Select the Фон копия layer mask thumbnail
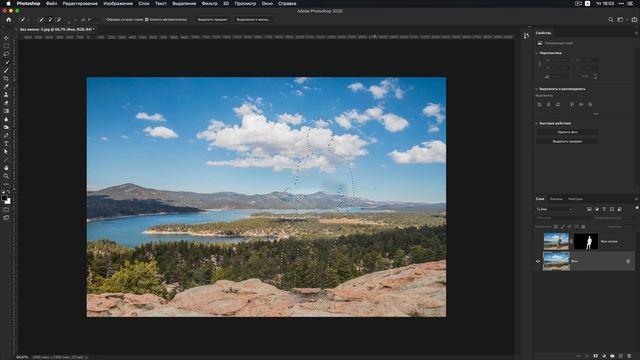 tap(586, 242)
